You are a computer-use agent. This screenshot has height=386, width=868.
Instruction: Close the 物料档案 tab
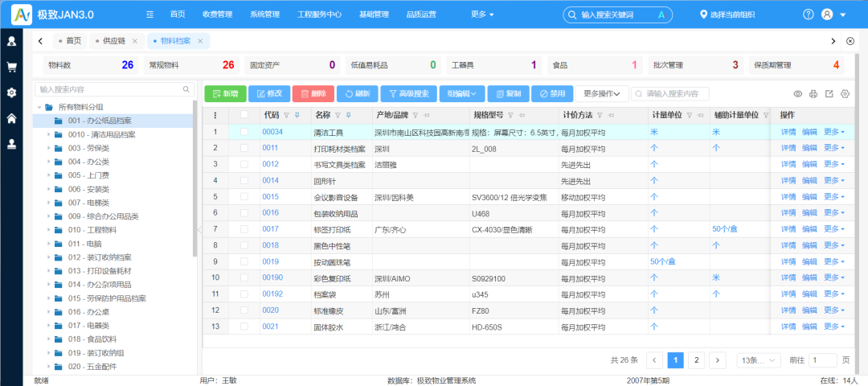(200, 41)
